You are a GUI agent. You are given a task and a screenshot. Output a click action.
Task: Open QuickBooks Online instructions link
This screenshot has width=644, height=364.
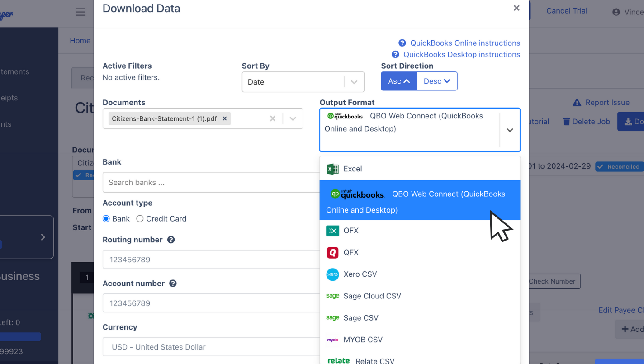465,43
